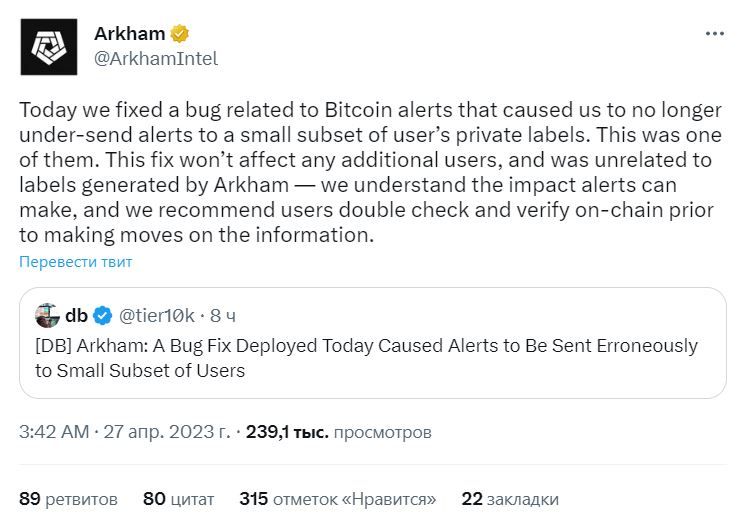This screenshot has height=526, width=747.
Task: Open the quoted tweet from db
Action: pyautogui.click(x=373, y=343)
